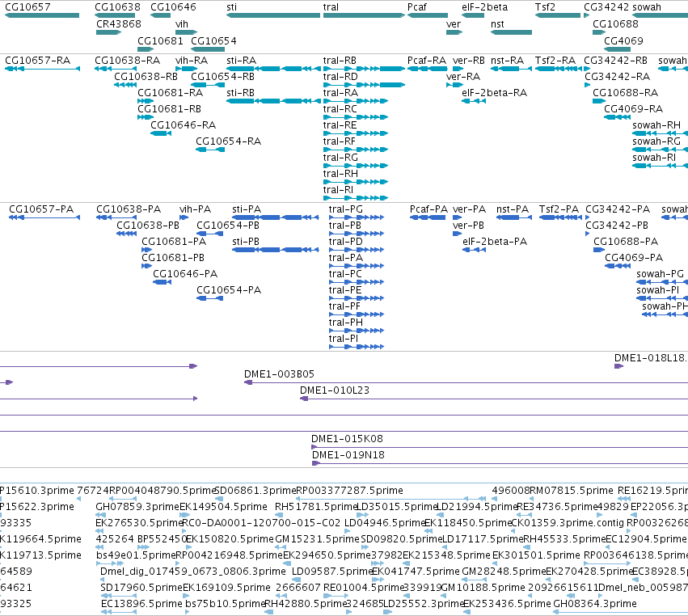The image size is (688, 616).
Task: Click the CK01359.3prime.contig EST label
Action: pyautogui.click(x=568, y=522)
